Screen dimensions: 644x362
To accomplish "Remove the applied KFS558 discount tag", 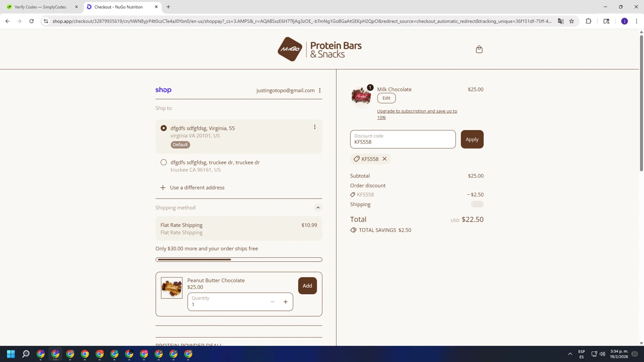I will tap(385, 159).
